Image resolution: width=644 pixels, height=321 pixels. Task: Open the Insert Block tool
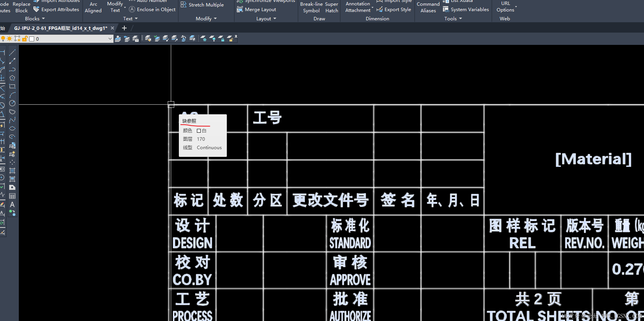click(x=12, y=145)
